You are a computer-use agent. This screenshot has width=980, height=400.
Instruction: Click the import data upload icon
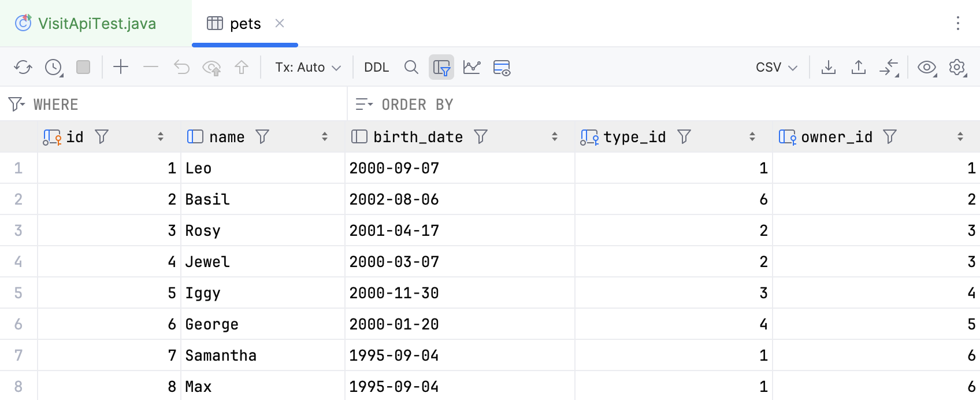click(858, 67)
